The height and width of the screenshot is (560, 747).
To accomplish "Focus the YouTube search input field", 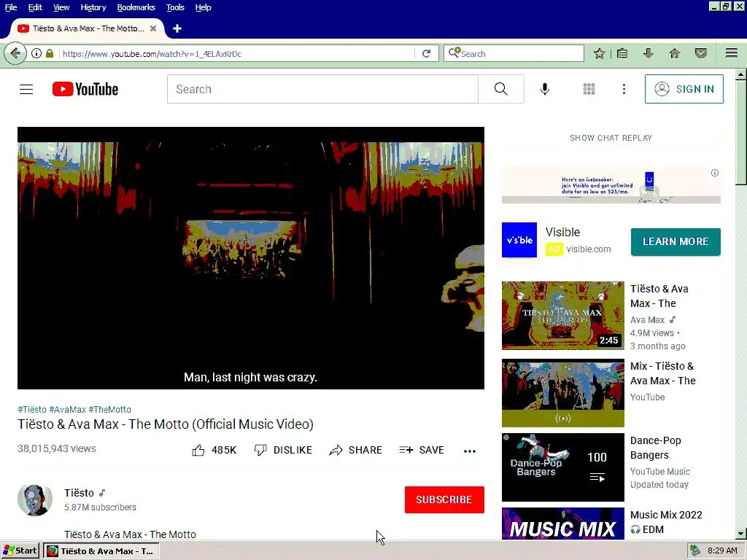I will 322,89.
